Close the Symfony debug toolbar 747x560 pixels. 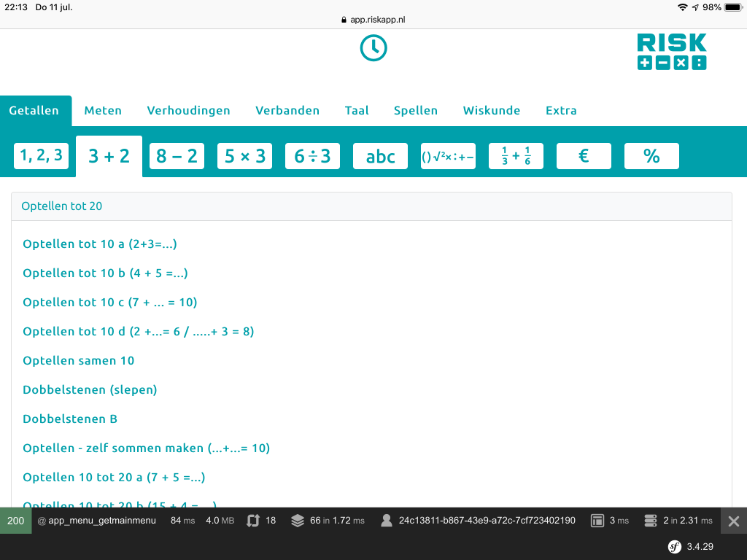[x=734, y=521]
